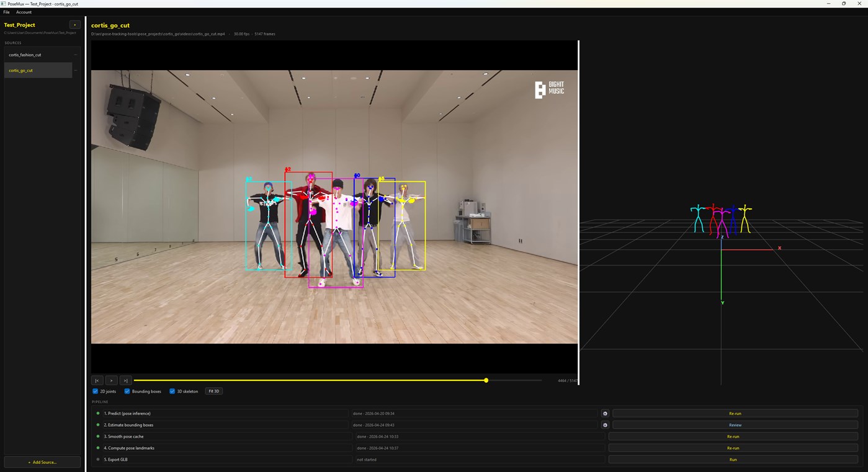The height and width of the screenshot is (472, 868).
Task: Select the cortis_fashion_cut source
Action: (x=38, y=55)
